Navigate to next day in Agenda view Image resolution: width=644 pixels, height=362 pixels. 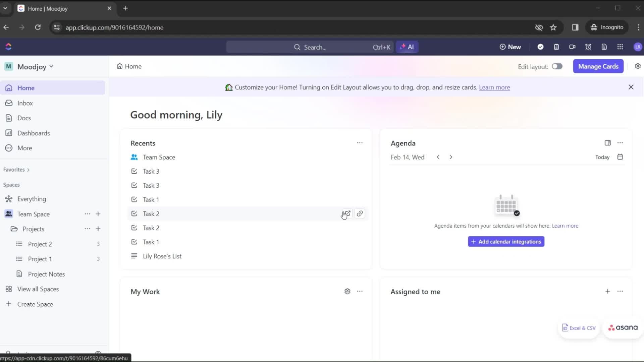(450, 157)
